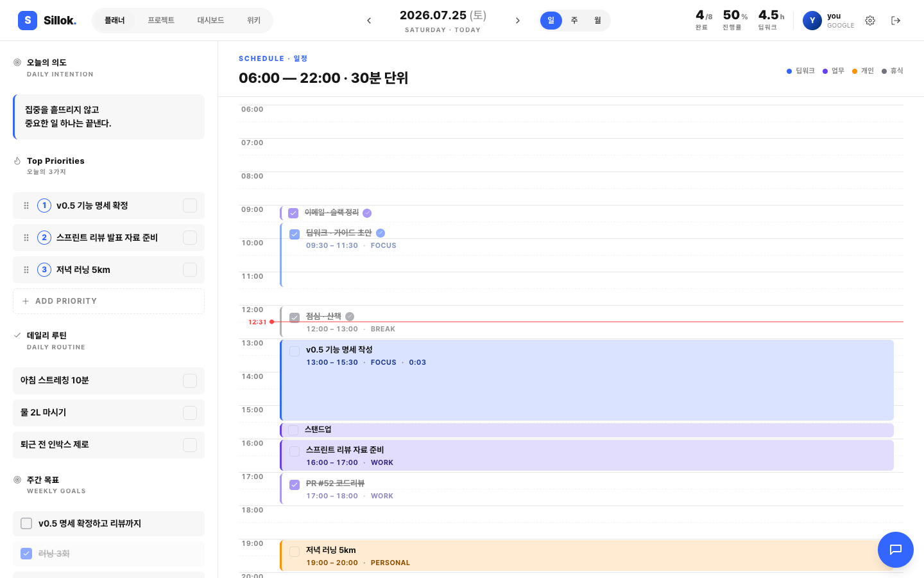Click drag handle of 스프린트 리뷰 발표 자료 준비
This screenshot has width=924, height=578.
click(x=26, y=238)
